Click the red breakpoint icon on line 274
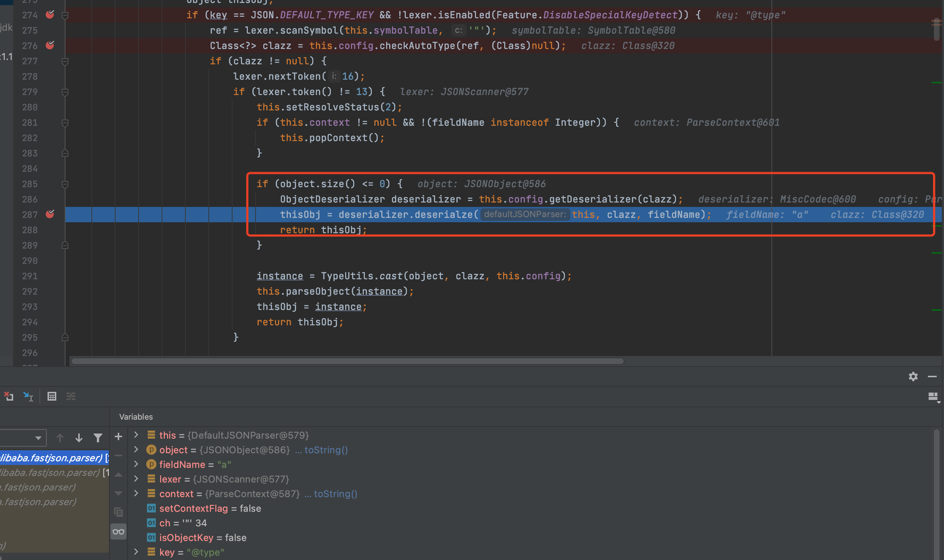The height and width of the screenshot is (560, 944). 50,14
